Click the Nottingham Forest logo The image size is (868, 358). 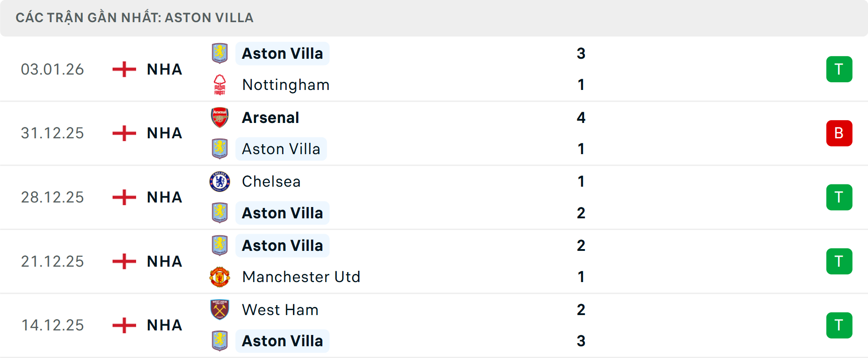click(x=220, y=85)
